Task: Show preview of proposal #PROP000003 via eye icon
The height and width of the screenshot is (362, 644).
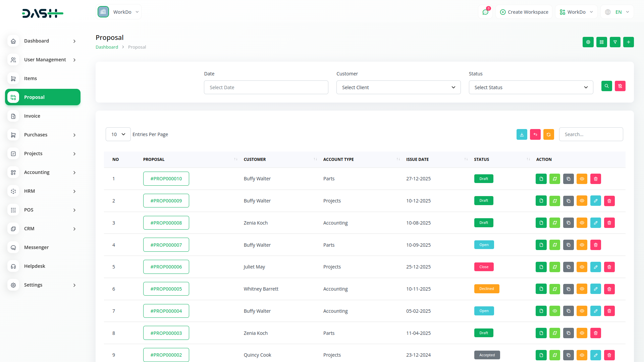Action: [x=582, y=333]
